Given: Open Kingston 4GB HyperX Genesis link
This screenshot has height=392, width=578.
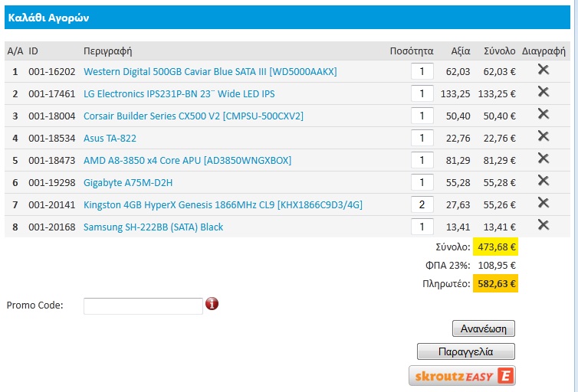Looking at the screenshot, I should coord(223,204).
